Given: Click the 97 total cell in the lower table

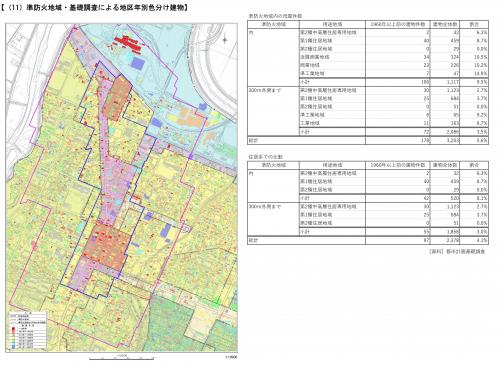Looking at the screenshot, I should click(x=427, y=240).
